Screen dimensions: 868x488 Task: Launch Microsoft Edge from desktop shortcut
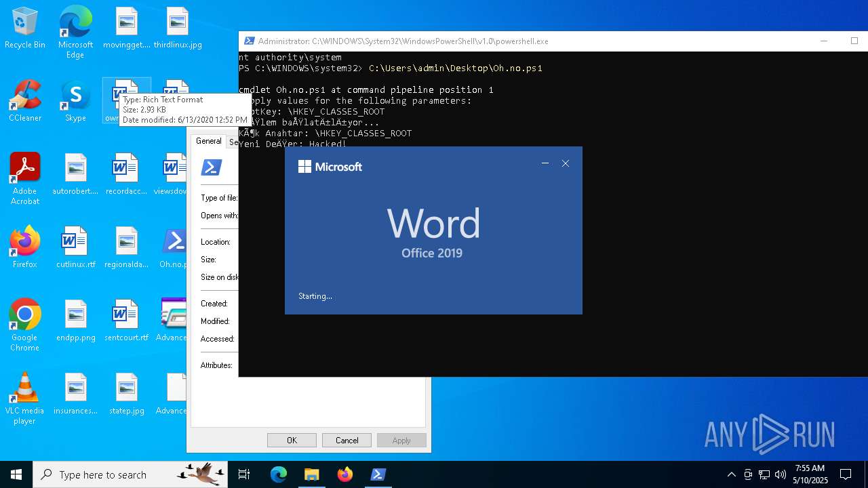click(x=75, y=33)
